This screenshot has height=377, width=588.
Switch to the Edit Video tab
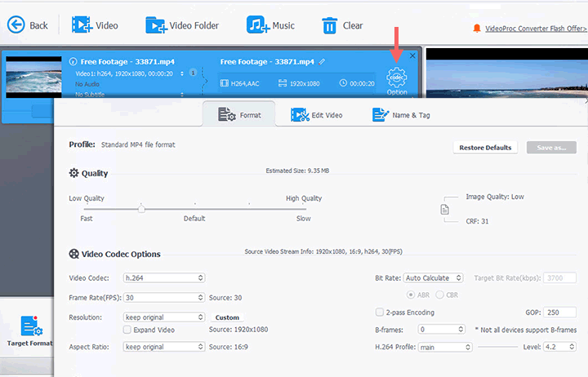[x=317, y=115]
